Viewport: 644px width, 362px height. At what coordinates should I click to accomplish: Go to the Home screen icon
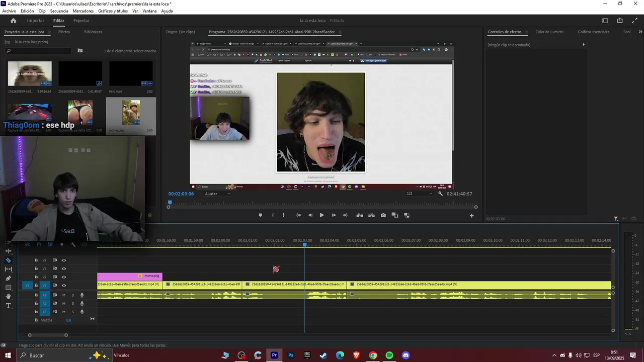coord(14,21)
